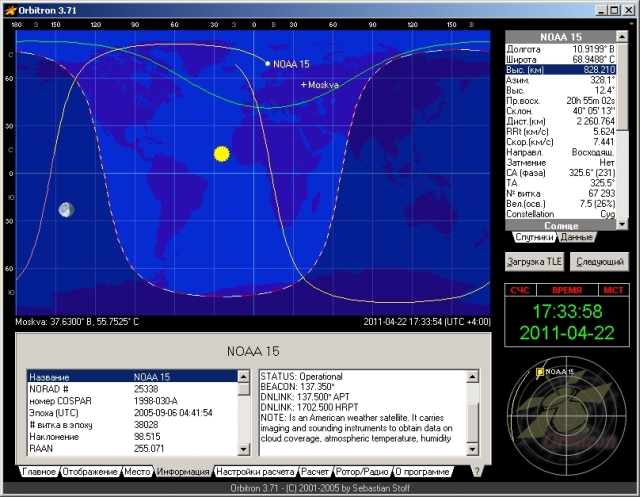Select the Вел.(осв.) 7.5 (26%) row
Viewport: 640px width, 497px height.
[561, 204]
